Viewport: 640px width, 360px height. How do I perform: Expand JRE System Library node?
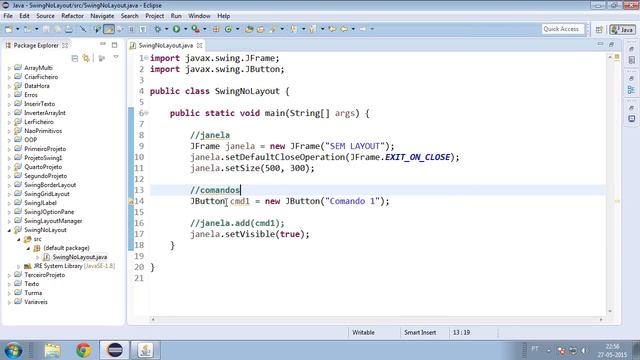tap(18, 267)
